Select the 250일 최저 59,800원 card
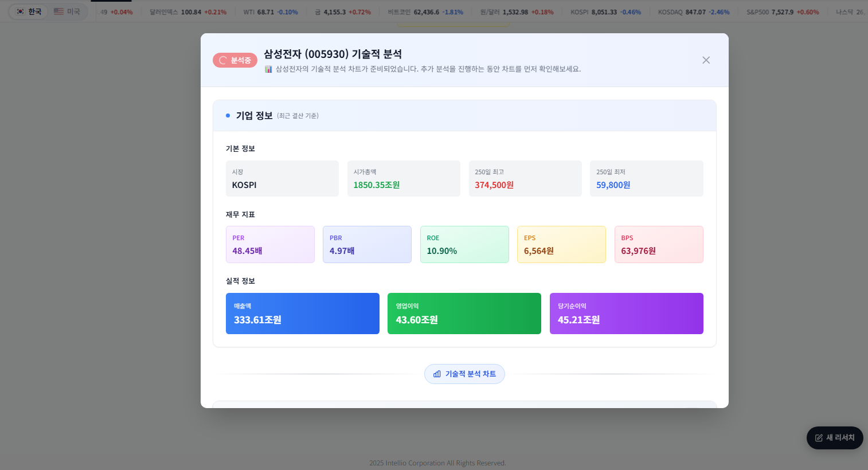 pyautogui.click(x=647, y=178)
